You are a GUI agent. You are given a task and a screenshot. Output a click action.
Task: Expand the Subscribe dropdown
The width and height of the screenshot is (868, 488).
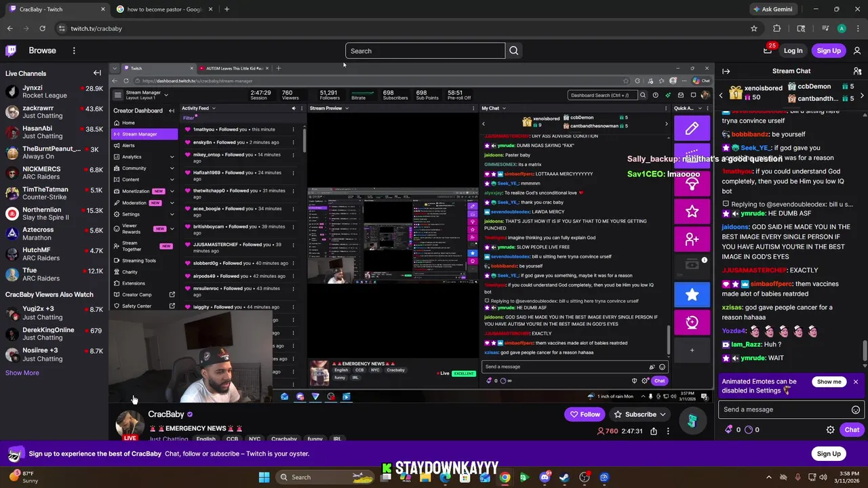tap(663, 414)
